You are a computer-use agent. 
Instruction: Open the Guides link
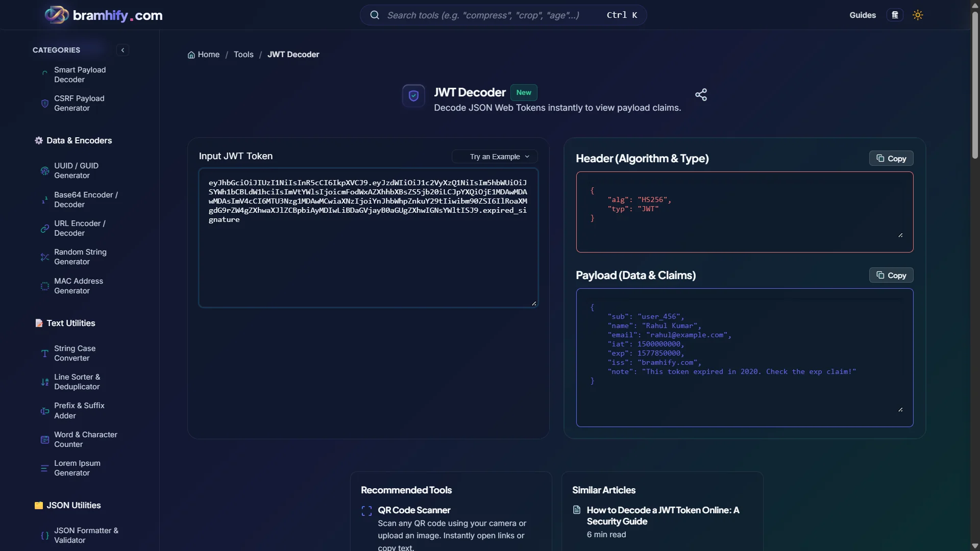tap(862, 15)
